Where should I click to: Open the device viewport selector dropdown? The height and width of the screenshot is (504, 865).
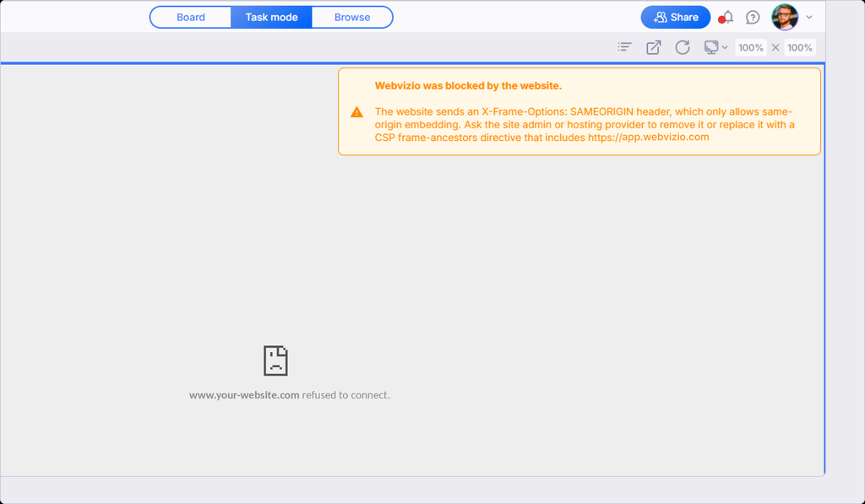[x=715, y=47]
